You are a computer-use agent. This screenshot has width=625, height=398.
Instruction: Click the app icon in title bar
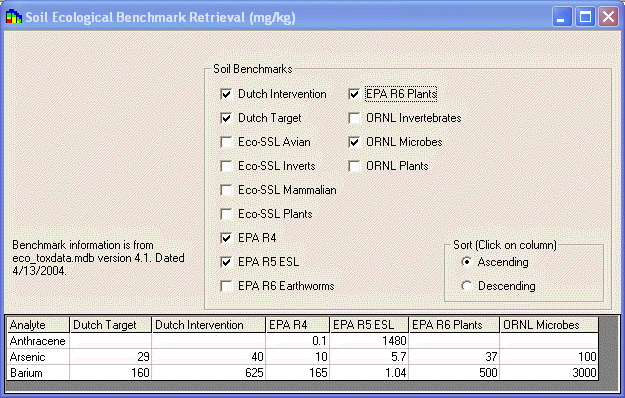(x=14, y=17)
